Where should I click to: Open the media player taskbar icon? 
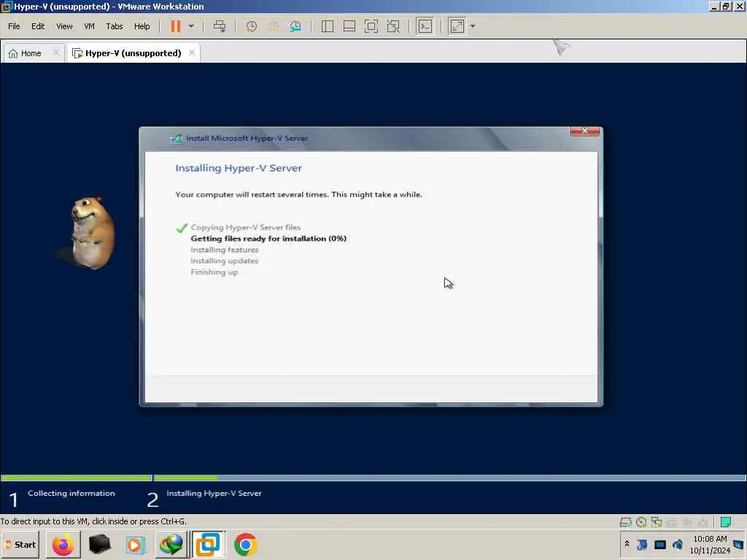click(x=135, y=545)
